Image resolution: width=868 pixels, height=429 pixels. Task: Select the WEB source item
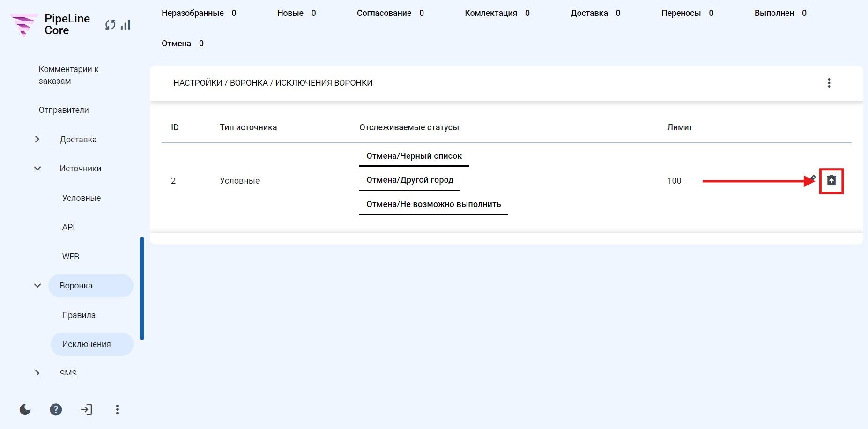coord(71,257)
